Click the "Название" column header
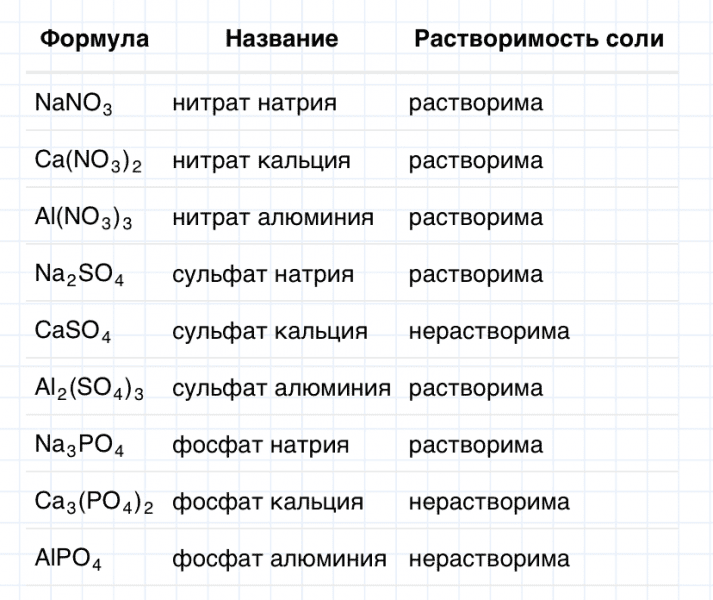The height and width of the screenshot is (600, 713). pyautogui.click(x=281, y=40)
